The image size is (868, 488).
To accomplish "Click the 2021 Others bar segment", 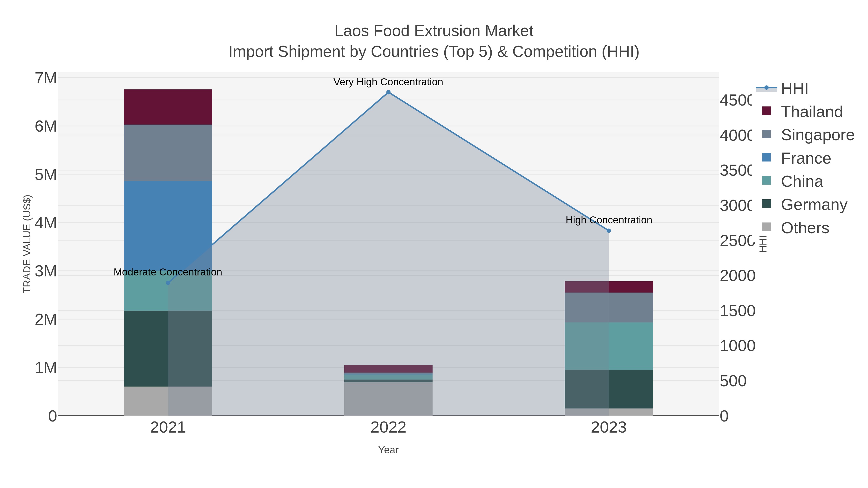I will [168, 401].
